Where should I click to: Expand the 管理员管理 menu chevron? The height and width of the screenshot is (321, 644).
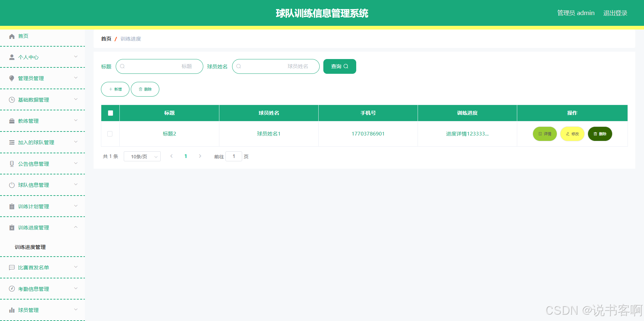76,77
